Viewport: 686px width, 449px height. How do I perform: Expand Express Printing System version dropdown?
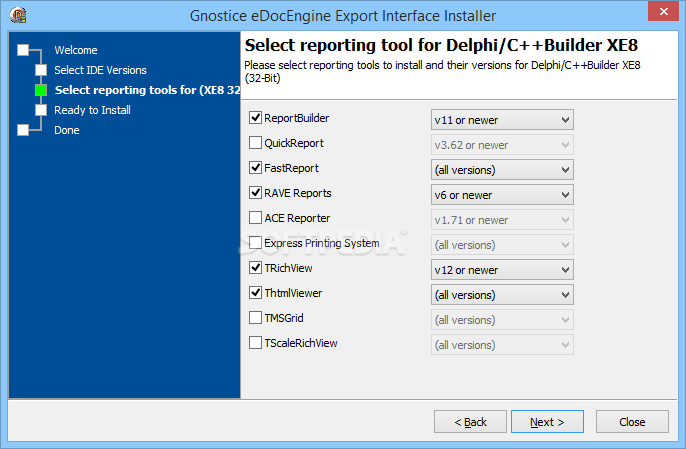502,245
